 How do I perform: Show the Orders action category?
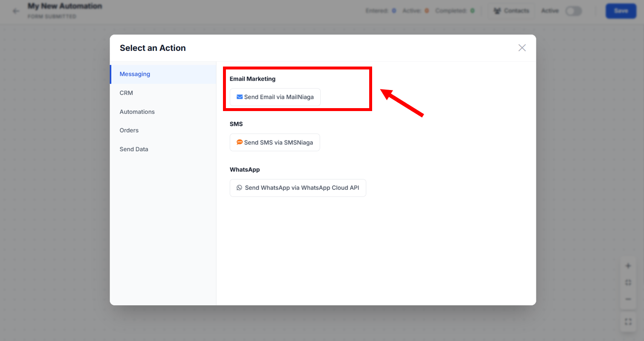(129, 131)
